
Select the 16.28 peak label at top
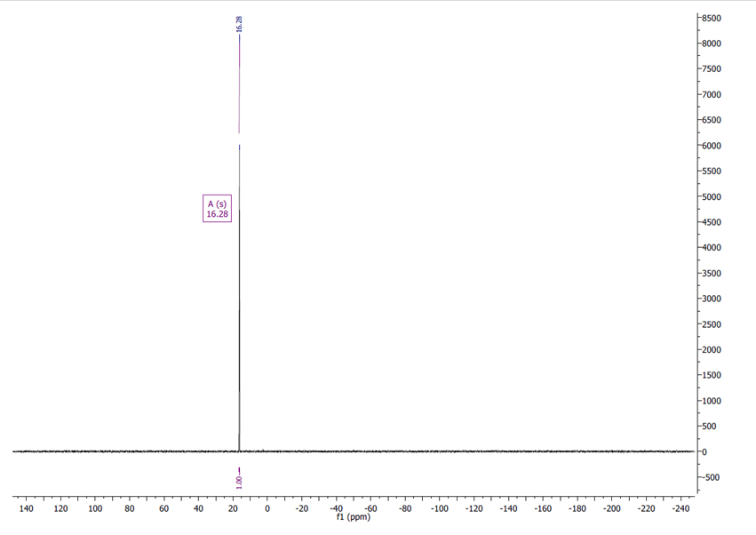pyautogui.click(x=239, y=24)
